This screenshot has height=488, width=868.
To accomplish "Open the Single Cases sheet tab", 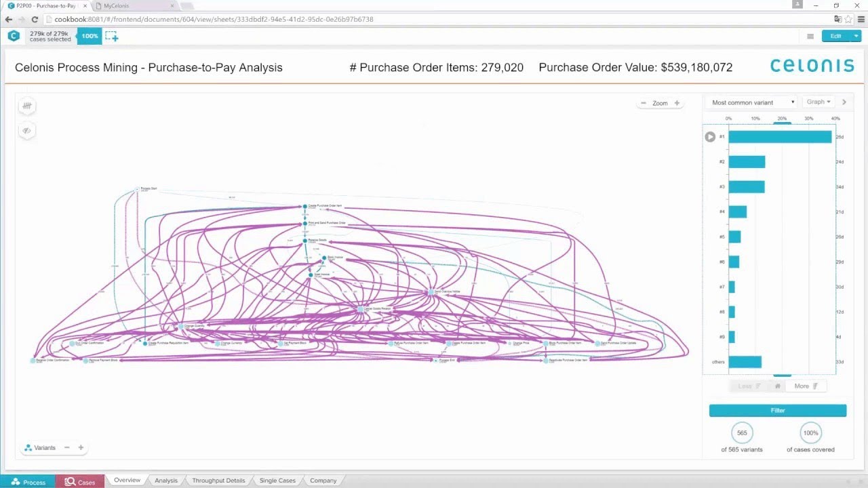I will [x=277, y=481].
